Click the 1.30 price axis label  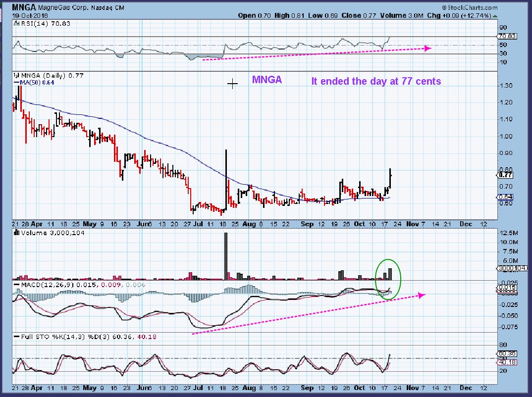tap(506, 86)
